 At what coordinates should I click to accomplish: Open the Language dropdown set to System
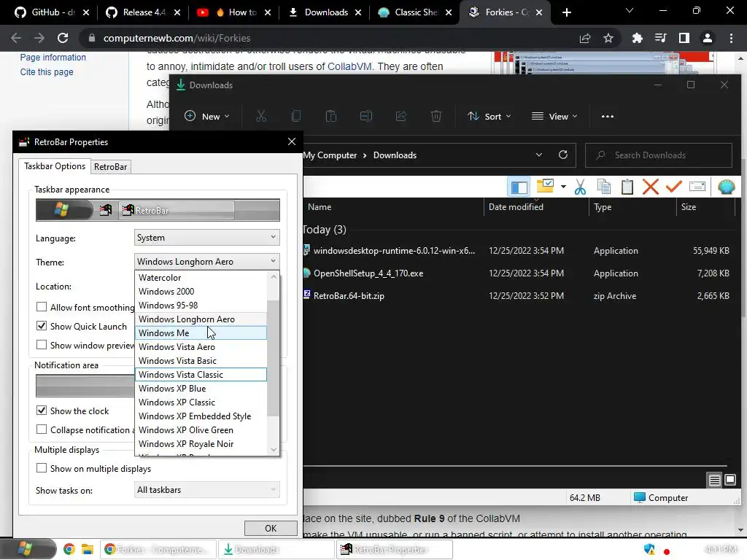[x=206, y=237]
